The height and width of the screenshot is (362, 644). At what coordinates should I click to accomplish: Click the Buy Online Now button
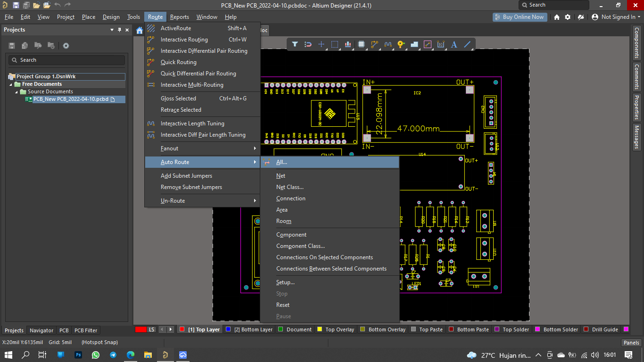[519, 17]
